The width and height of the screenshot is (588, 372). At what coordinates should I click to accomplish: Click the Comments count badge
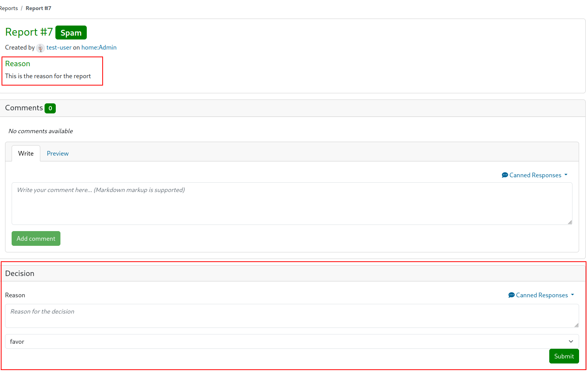coord(50,108)
